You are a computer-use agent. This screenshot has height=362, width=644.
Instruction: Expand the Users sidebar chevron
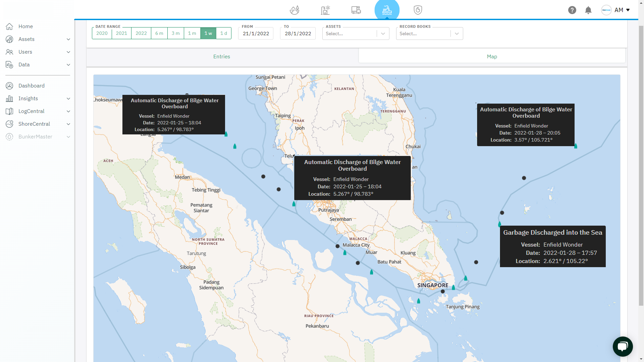point(68,52)
